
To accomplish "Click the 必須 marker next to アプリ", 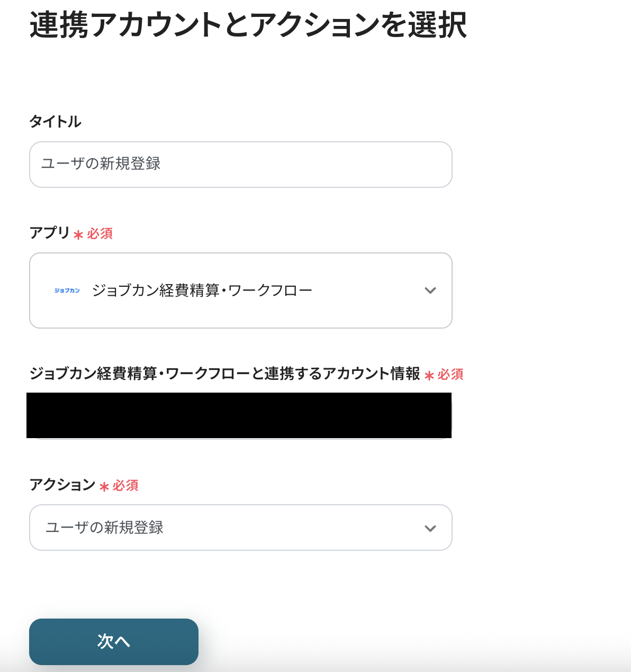I will 100,233.
